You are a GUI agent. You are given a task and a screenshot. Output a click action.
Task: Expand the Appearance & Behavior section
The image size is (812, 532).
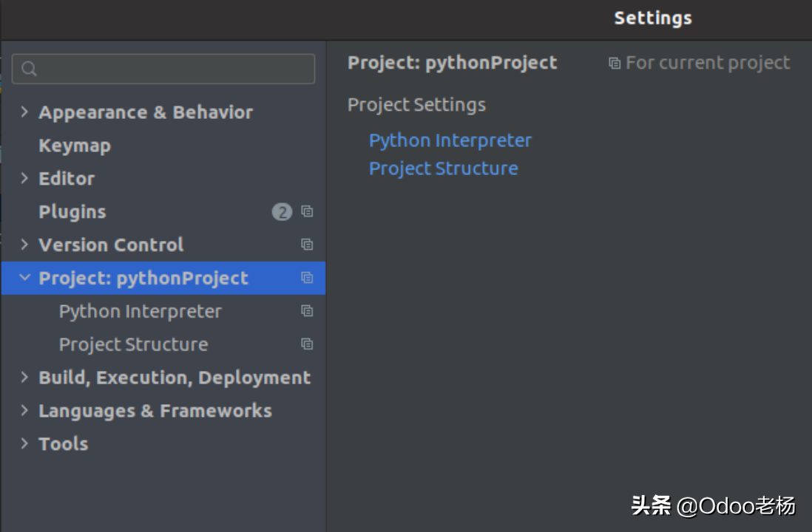click(x=24, y=112)
